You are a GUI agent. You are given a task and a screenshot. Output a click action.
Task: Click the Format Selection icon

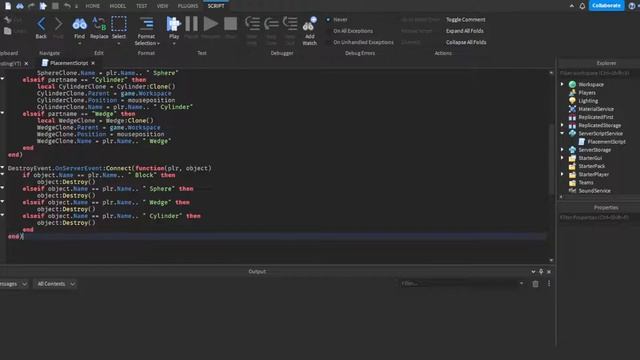147,24
